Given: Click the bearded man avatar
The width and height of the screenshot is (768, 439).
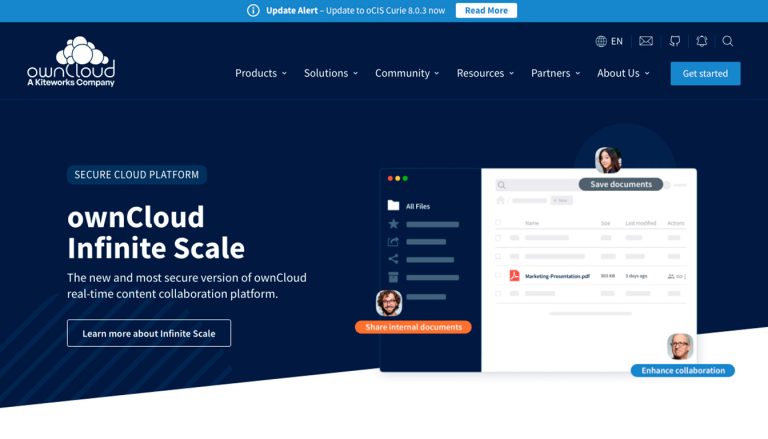Looking at the screenshot, I should [x=389, y=302].
